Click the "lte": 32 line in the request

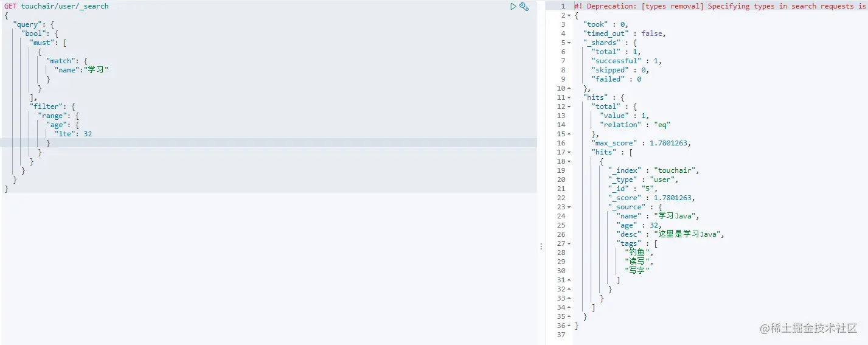74,134
